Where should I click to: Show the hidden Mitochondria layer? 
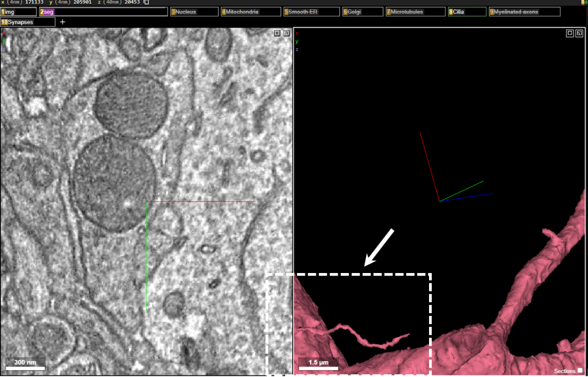250,12
